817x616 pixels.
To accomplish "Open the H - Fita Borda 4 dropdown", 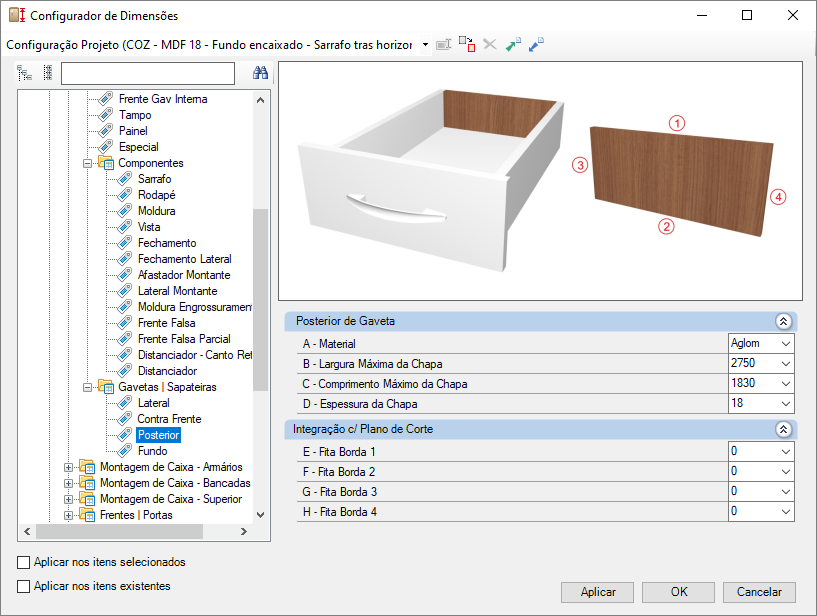I will pos(786,512).
